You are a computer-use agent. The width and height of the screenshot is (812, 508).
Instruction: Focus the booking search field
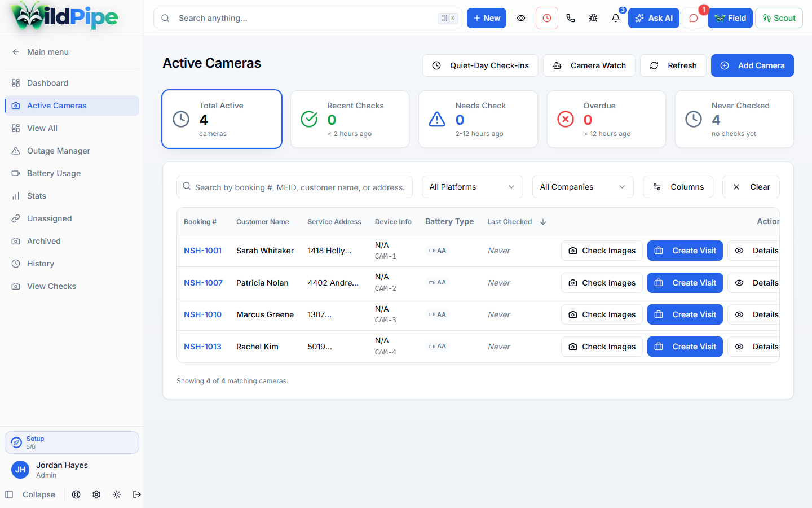click(x=294, y=187)
